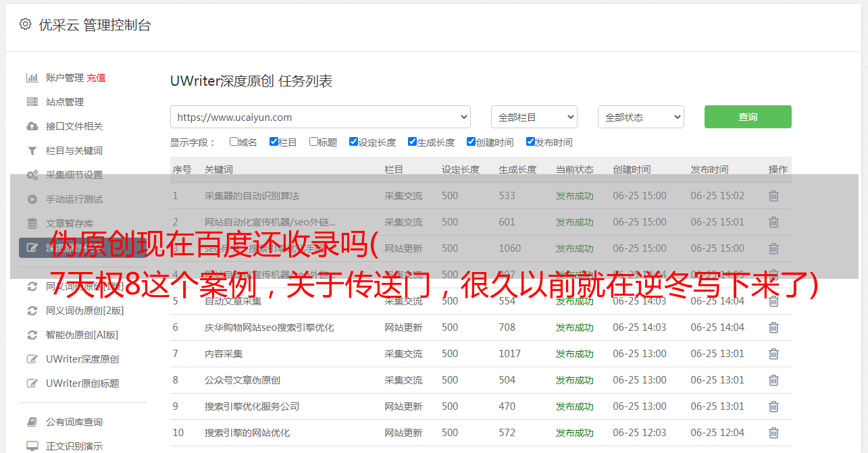Open 智能伪原创[AI版] in sidebar
The image size is (868, 453).
point(82,335)
